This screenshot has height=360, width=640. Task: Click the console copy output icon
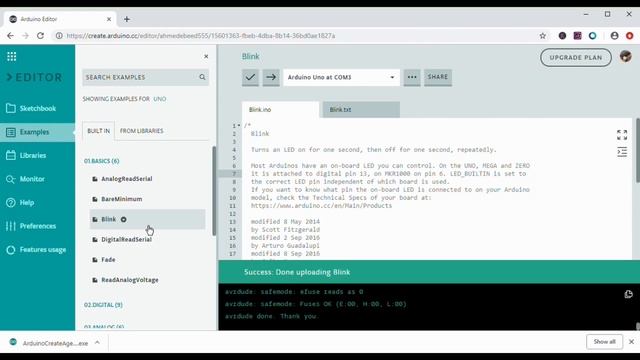[x=629, y=294]
